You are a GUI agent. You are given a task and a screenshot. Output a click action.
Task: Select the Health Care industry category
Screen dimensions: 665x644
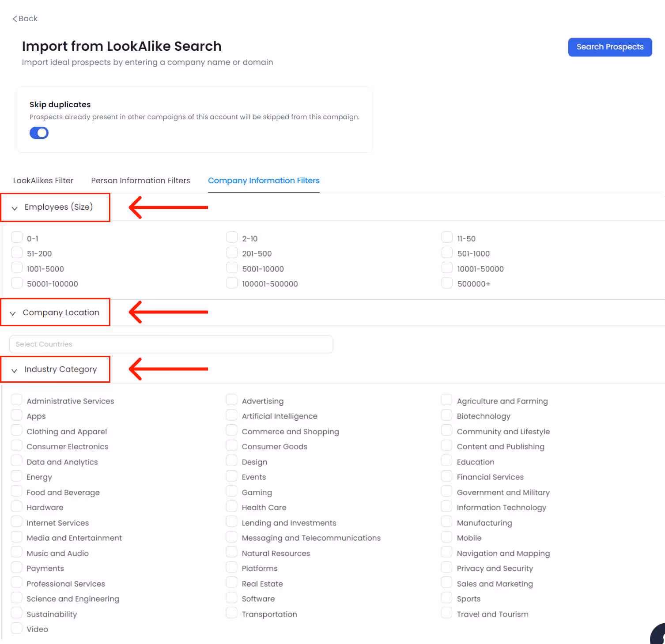pyautogui.click(x=231, y=506)
